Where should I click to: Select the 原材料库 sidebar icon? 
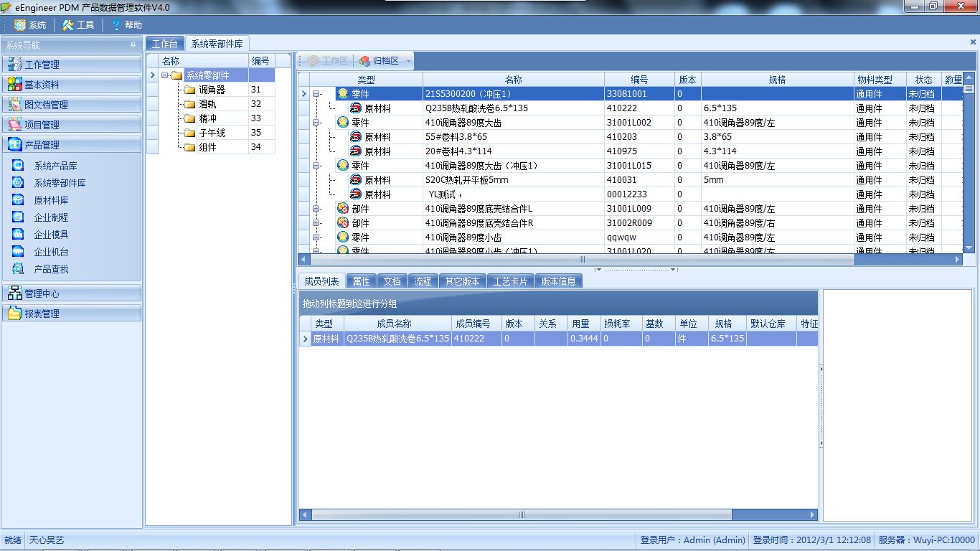point(19,199)
